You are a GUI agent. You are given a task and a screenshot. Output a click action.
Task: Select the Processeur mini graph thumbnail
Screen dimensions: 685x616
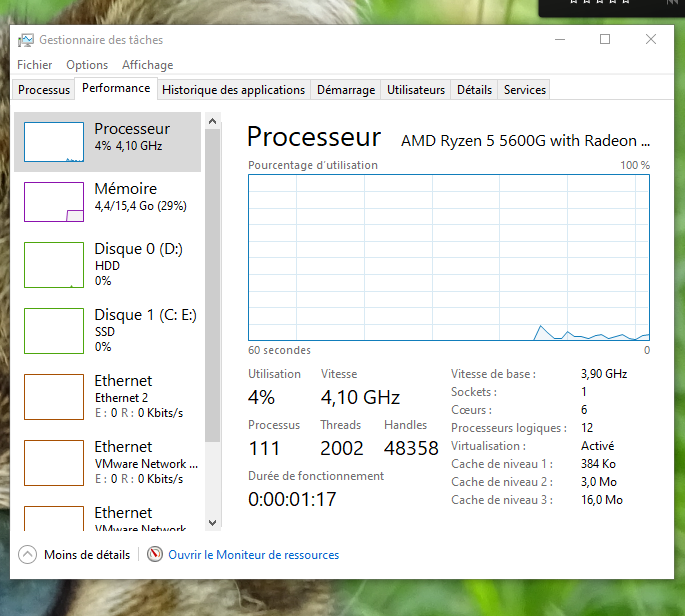click(x=54, y=142)
